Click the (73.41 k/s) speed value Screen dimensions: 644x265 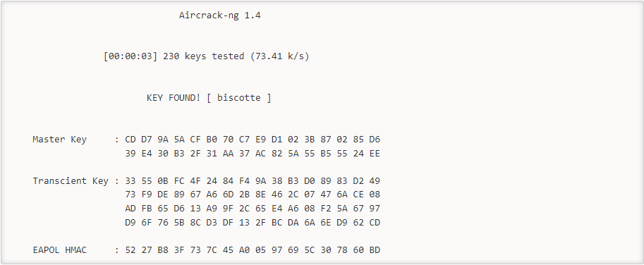280,56
